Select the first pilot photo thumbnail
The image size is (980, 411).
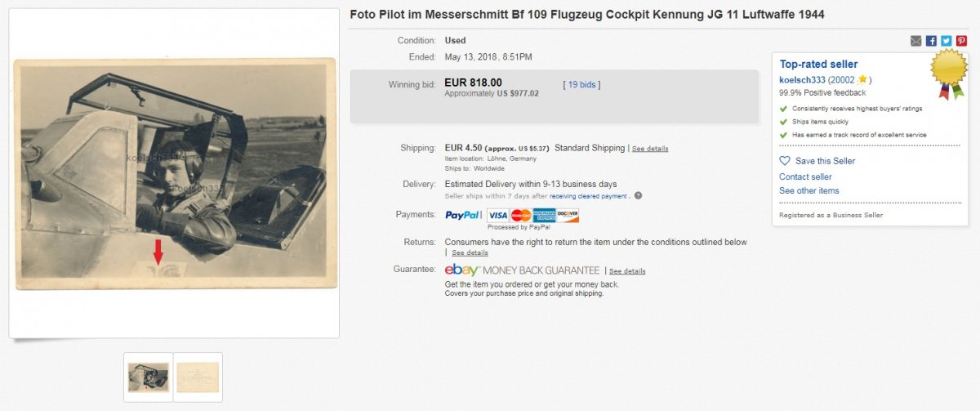tap(149, 377)
